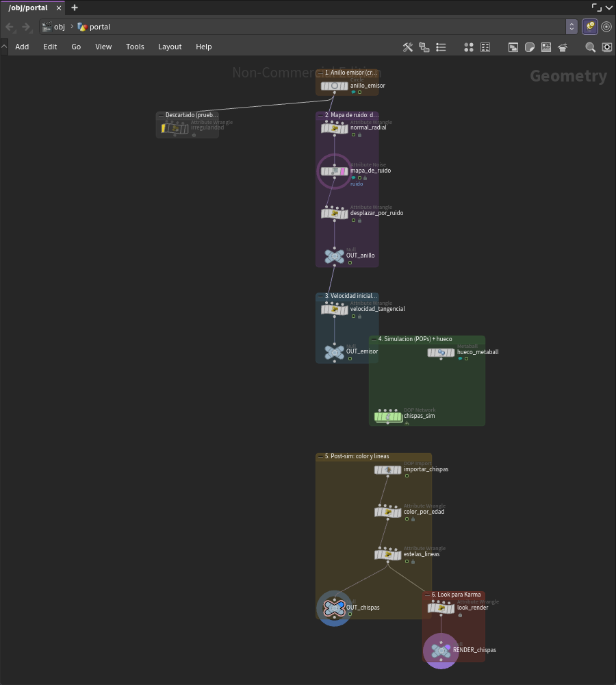Click the magnifier find-node icon
616x685 pixels.
point(590,47)
